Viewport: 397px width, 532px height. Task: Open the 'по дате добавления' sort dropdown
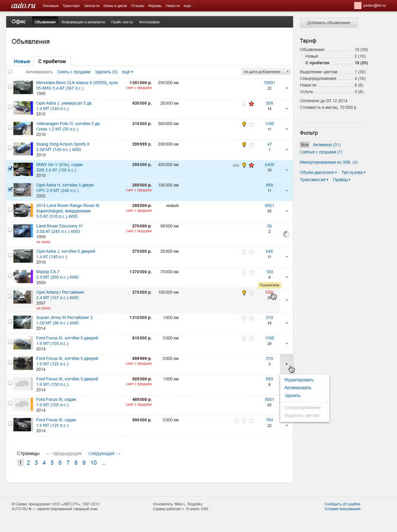click(x=266, y=72)
